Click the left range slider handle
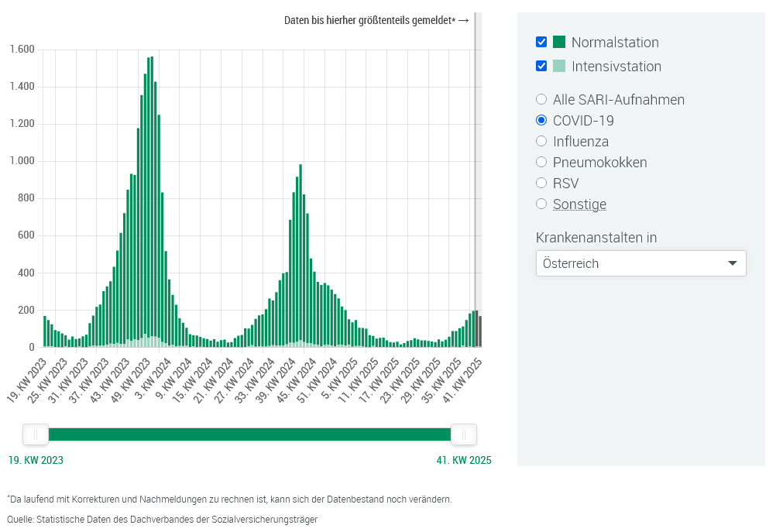The image size is (776, 532). (36, 434)
